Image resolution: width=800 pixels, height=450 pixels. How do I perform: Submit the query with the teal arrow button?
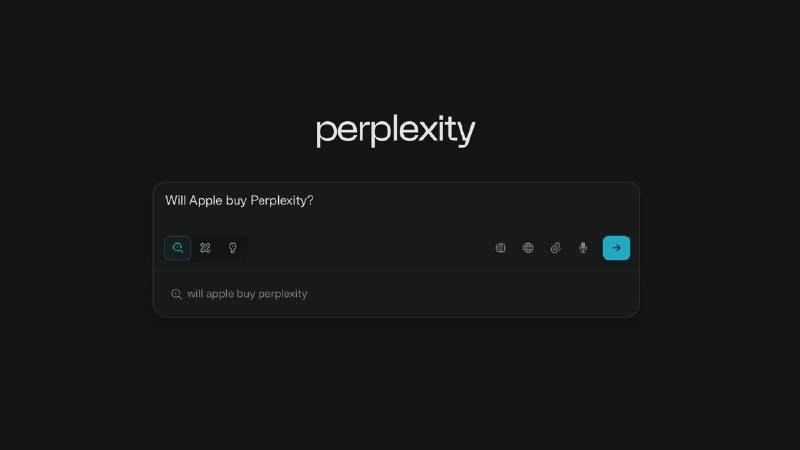[x=616, y=248]
